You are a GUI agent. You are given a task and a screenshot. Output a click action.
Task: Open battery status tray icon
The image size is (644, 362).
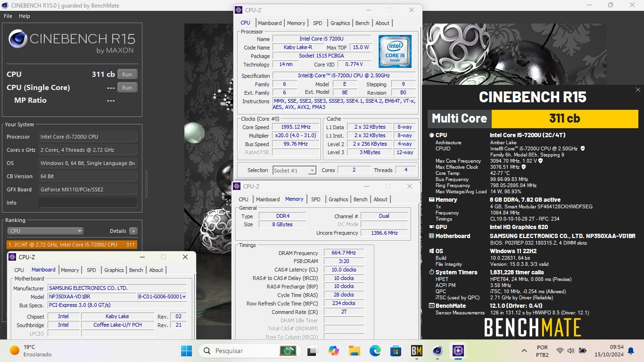point(583,351)
